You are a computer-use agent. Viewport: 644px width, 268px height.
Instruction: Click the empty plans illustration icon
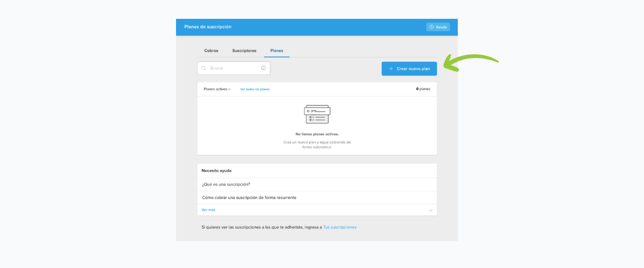click(317, 114)
